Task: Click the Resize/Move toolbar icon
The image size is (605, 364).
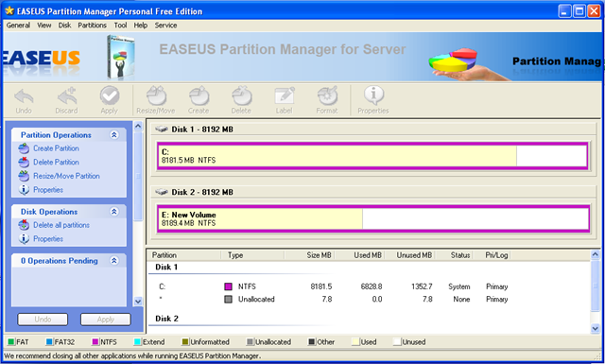Action: pos(156,96)
